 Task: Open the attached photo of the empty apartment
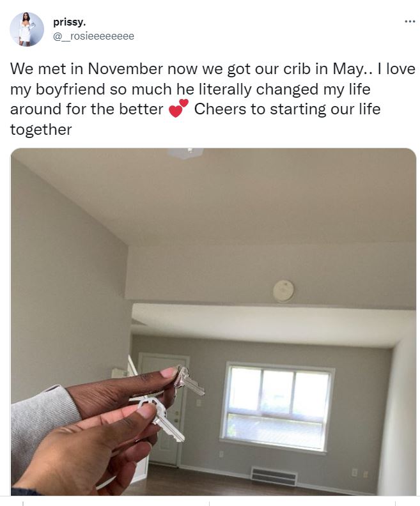tap(214, 322)
